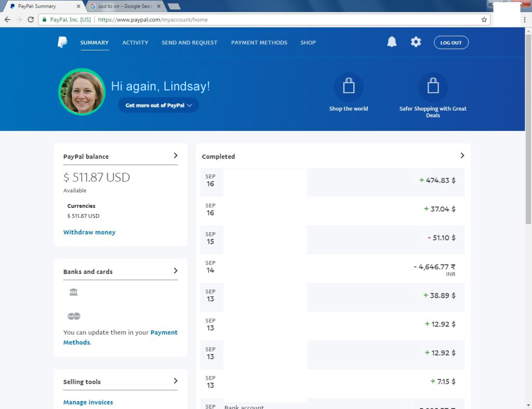The width and height of the screenshot is (532, 409).
Task: Open the Selling tools section arrow
Action: tap(176, 381)
